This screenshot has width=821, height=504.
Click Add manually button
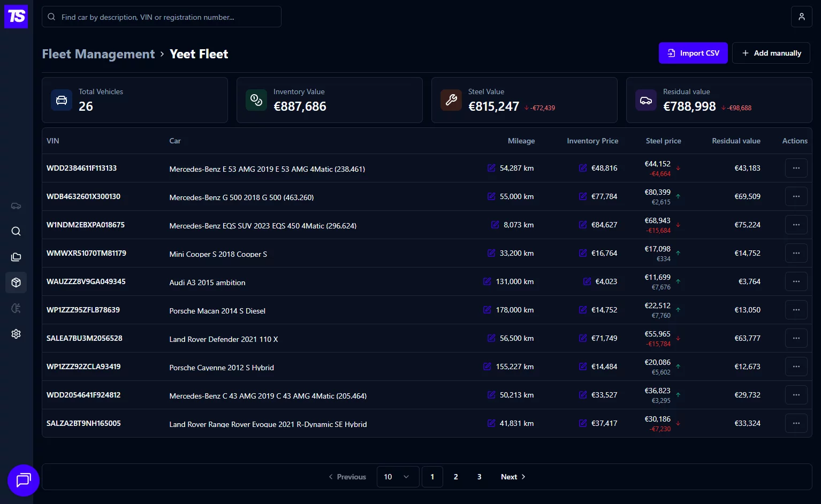point(771,53)
